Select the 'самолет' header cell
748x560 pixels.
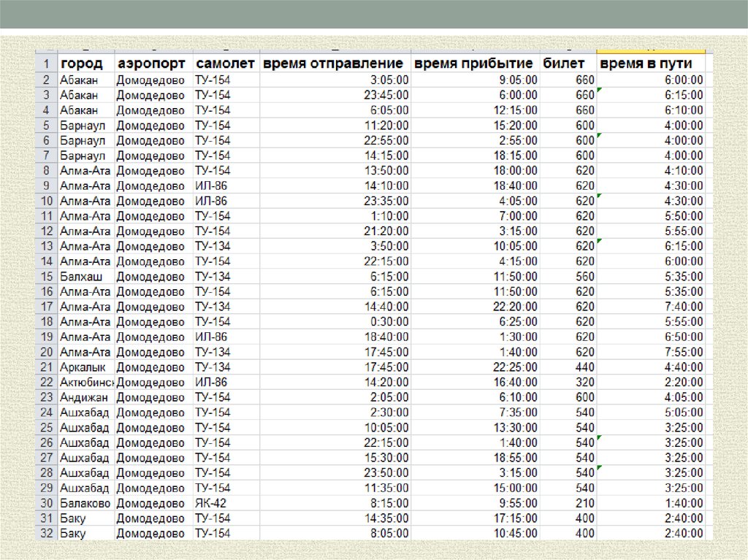[226, 64]
